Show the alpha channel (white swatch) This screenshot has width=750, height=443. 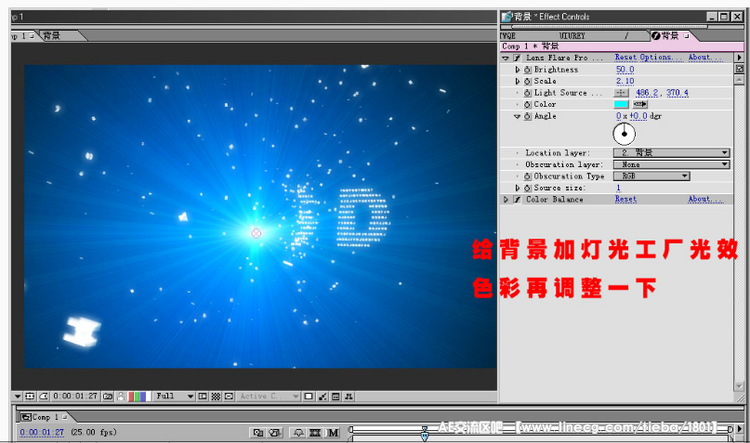point(148,396)
